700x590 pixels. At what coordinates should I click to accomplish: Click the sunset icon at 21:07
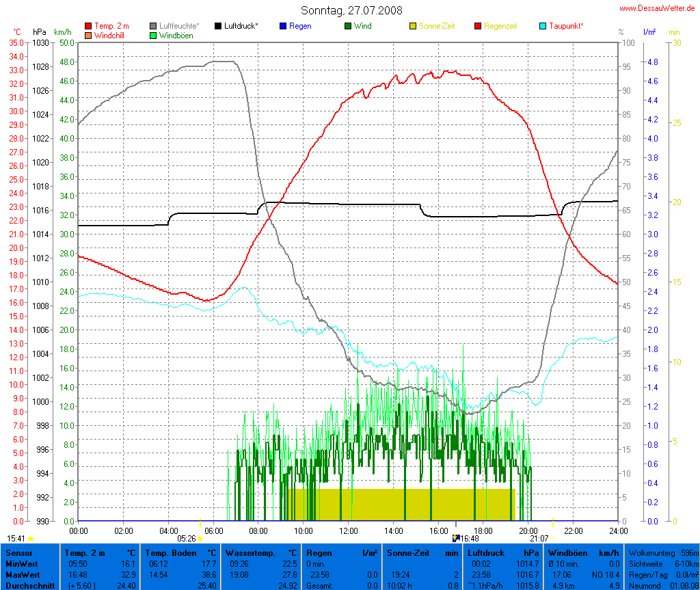pos(552,539)
